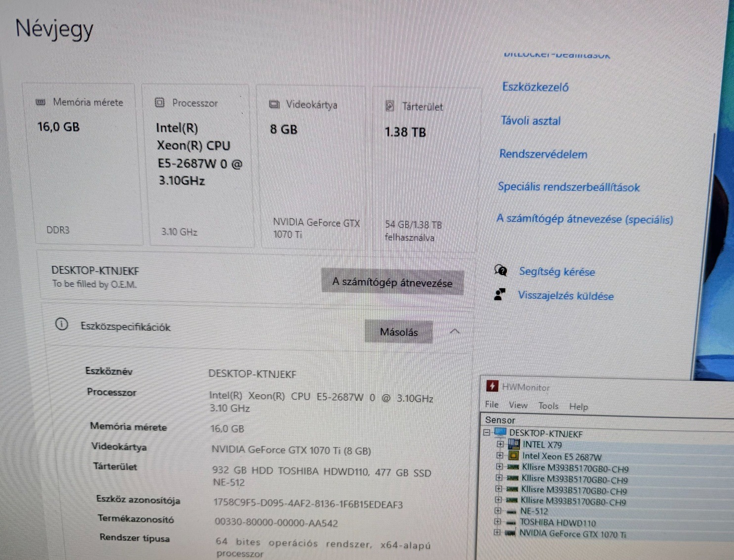Expand the NE-512 node in HWMonitor
Screen dimensions: 734x560
click(x=498, y=511)
